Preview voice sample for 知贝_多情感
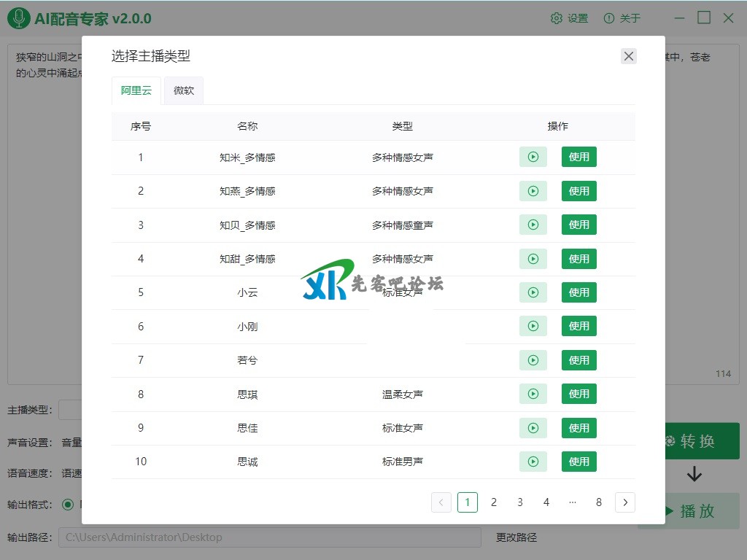 pyautogui.click(x=533, y=225)
